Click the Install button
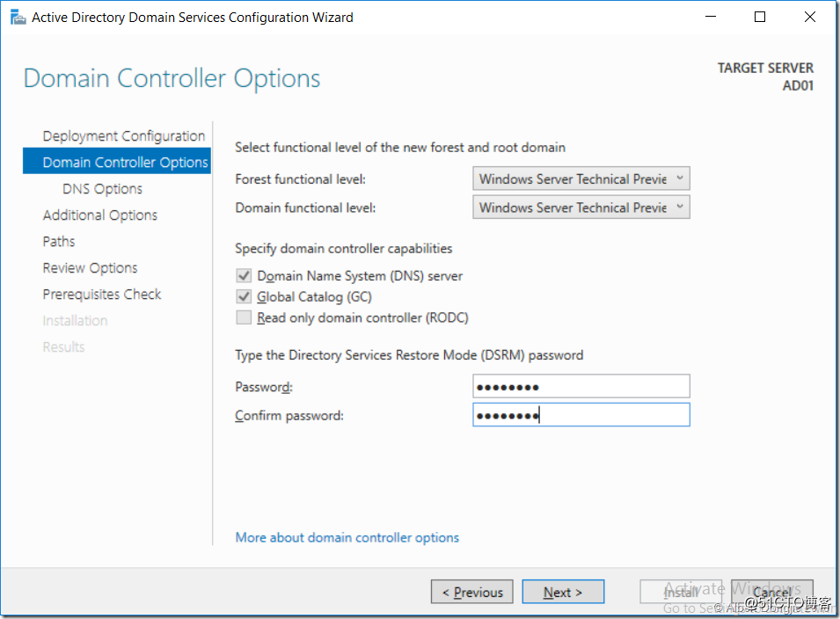The width and height of the screenshot is (840, 619). pyautogui.click(x=681, y=593)
